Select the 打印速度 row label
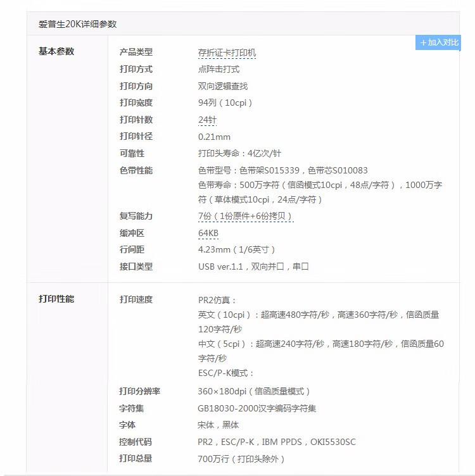475x476 pixels. [136, 299]
